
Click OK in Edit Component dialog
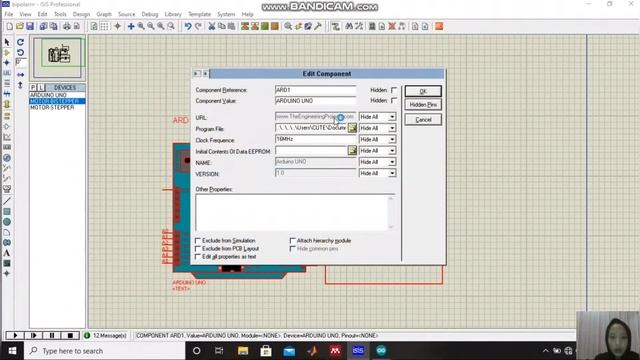tap(423, 91)
